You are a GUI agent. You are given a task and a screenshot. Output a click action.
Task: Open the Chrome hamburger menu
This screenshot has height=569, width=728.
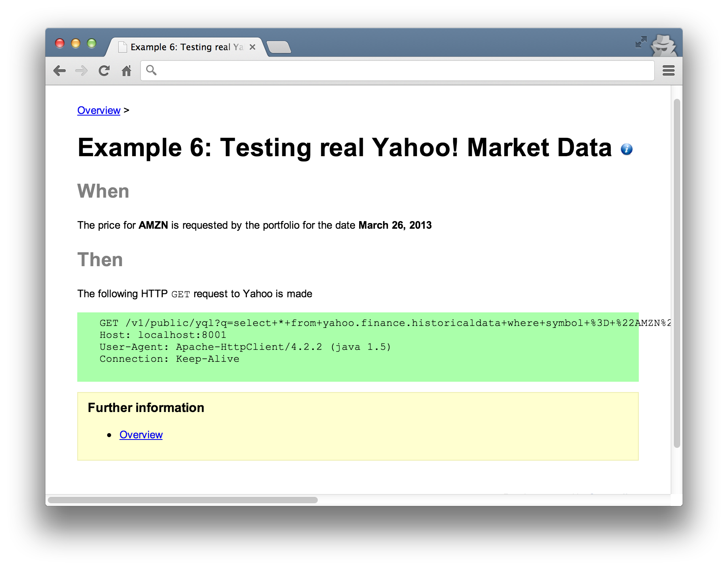coord(668,71)
